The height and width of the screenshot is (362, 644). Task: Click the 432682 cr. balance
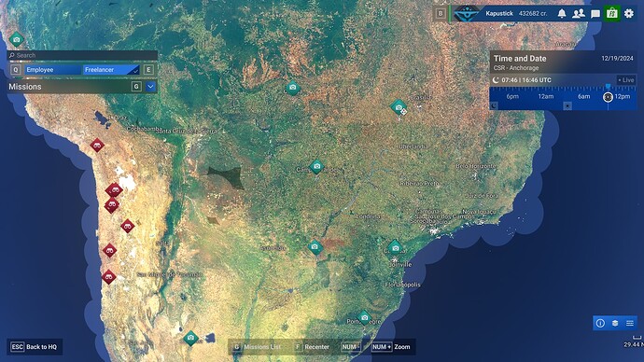click(533, 14)
